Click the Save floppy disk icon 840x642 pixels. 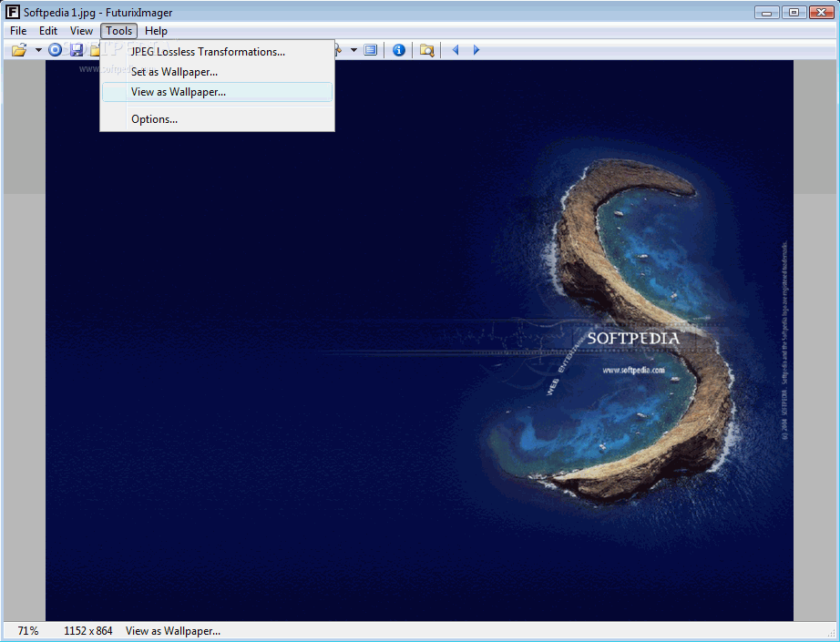point(77,50)
